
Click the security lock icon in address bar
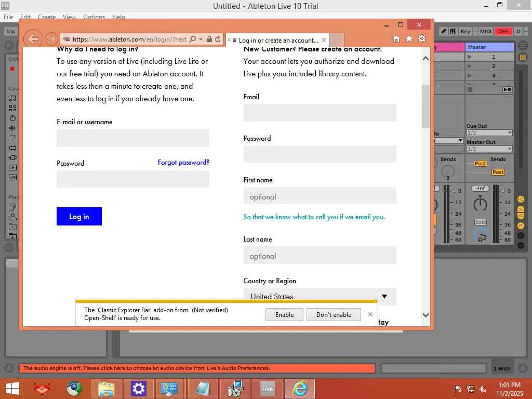pyautogui.click(x=209, y=39)
